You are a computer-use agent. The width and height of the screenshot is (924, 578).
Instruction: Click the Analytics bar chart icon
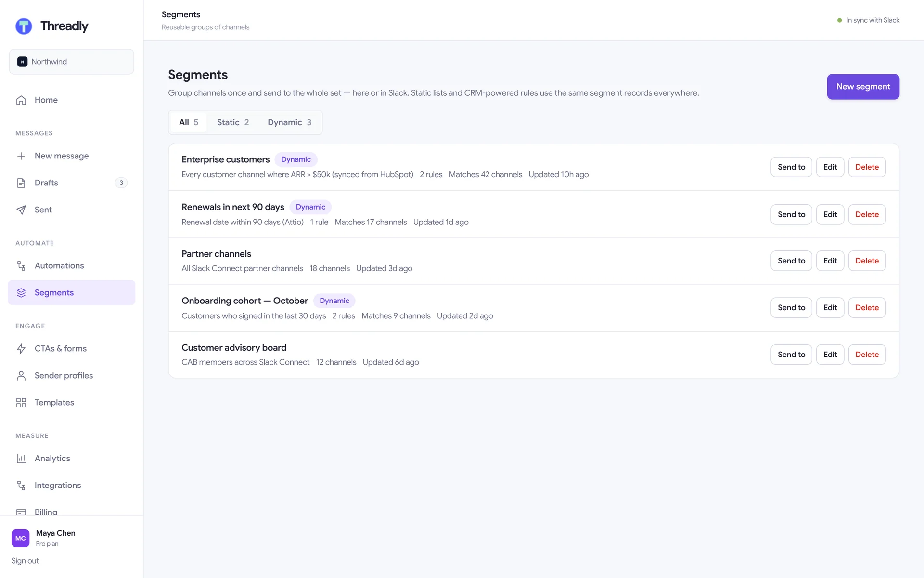coord(21,459)
